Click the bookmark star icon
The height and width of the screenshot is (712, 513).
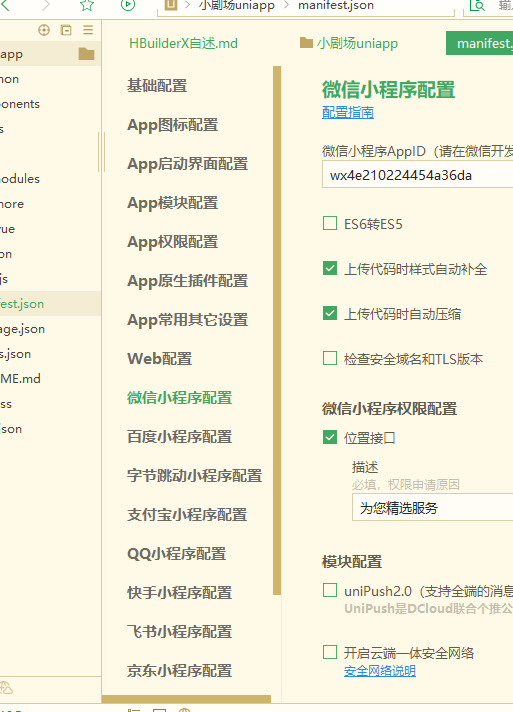pos(87,5)
